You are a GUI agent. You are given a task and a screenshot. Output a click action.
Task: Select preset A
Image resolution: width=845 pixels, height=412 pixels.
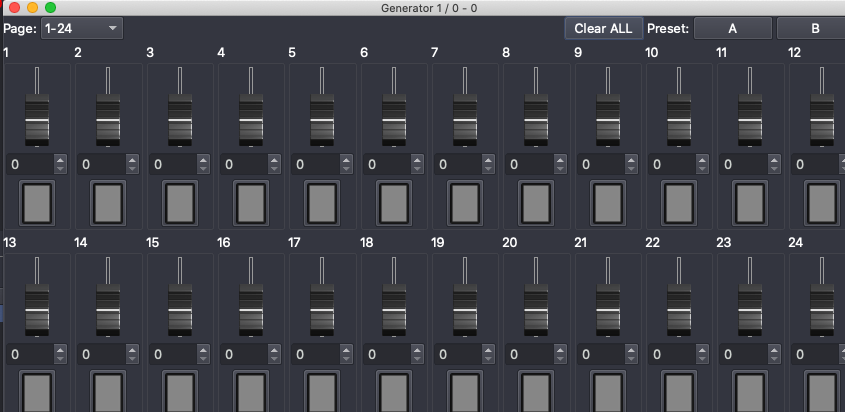point(732,29)
